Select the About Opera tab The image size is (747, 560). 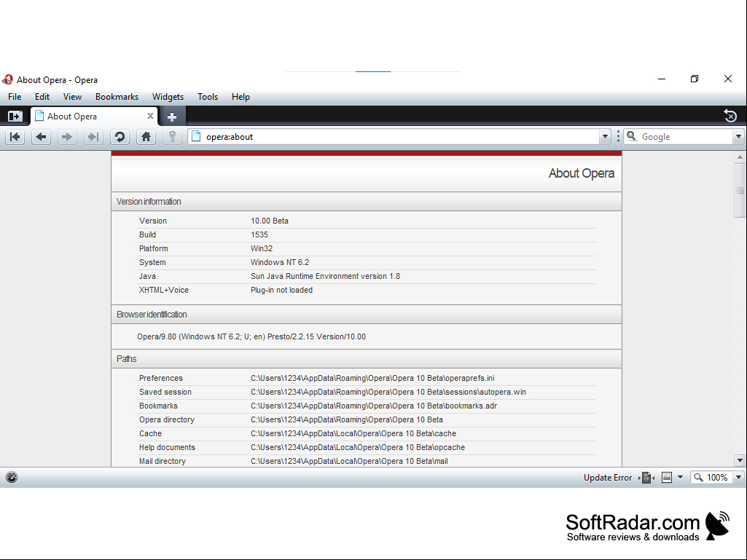[x=94, y=117]
